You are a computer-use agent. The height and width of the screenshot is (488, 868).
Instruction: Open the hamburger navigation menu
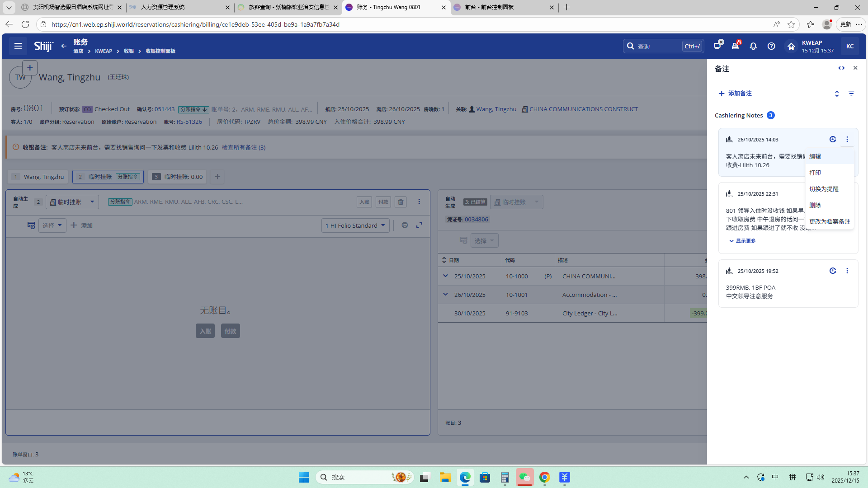coord(18,46)
